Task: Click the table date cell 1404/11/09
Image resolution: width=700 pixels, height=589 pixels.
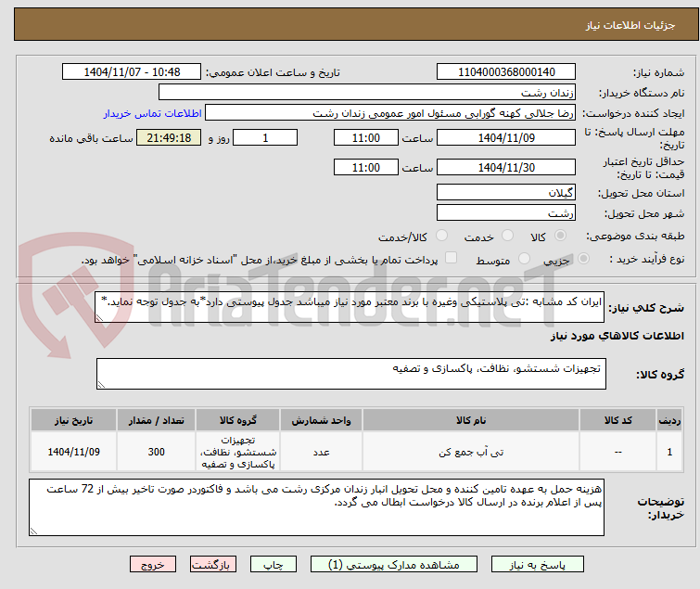Action: (73, 452)
